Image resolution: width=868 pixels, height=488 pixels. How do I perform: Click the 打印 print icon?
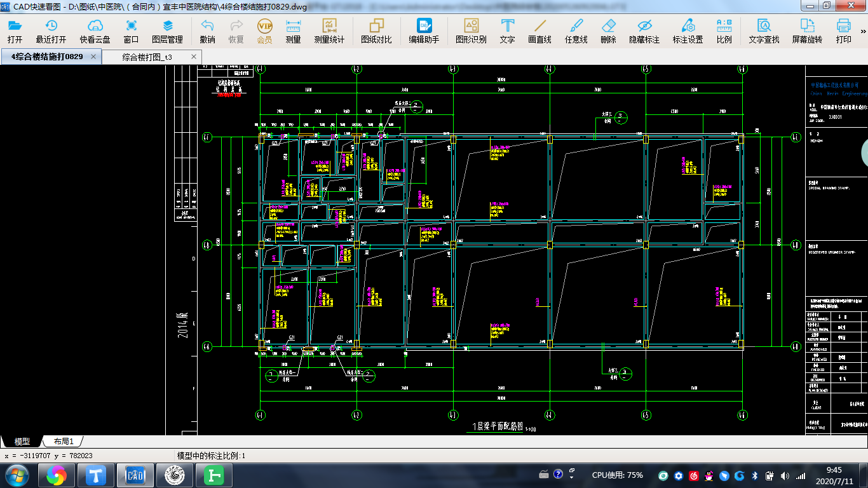844,30
